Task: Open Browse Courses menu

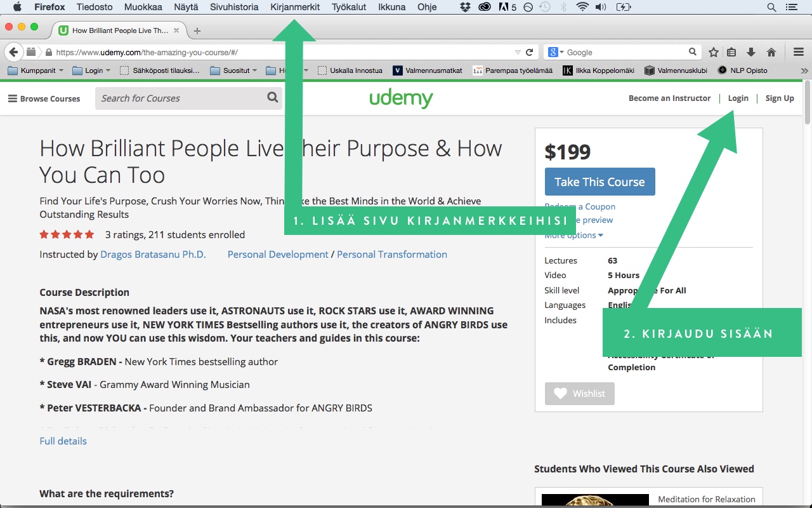Action: pos(44,98)
